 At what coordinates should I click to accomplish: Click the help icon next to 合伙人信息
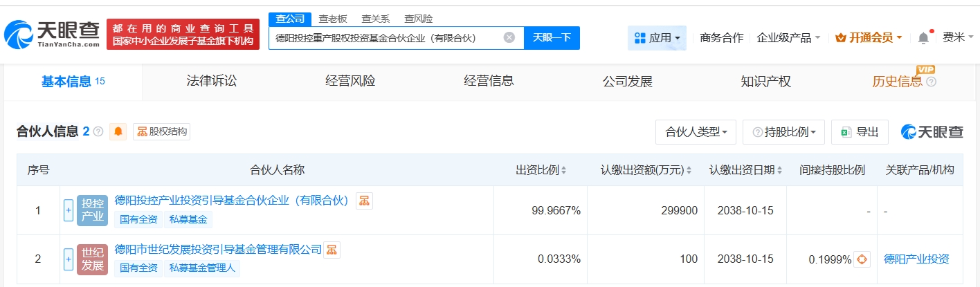pyautogui.click(x=98, y=131)
